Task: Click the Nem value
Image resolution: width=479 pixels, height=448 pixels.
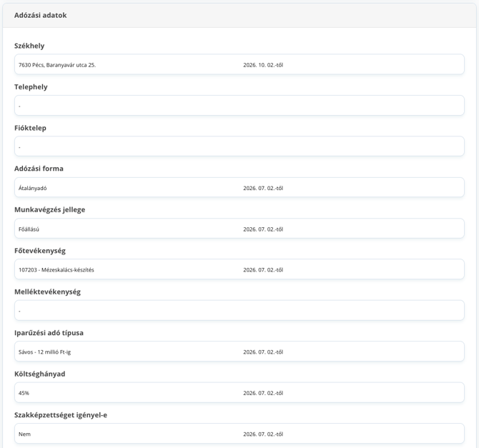Action: (24, 434)
